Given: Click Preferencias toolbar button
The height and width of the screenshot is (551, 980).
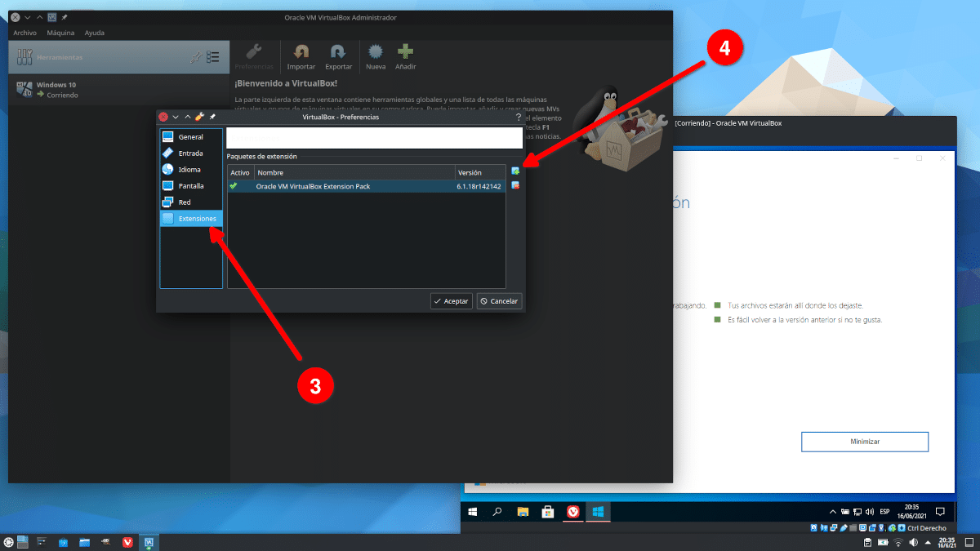Looking at the screenshot, I should click(254, 57).
